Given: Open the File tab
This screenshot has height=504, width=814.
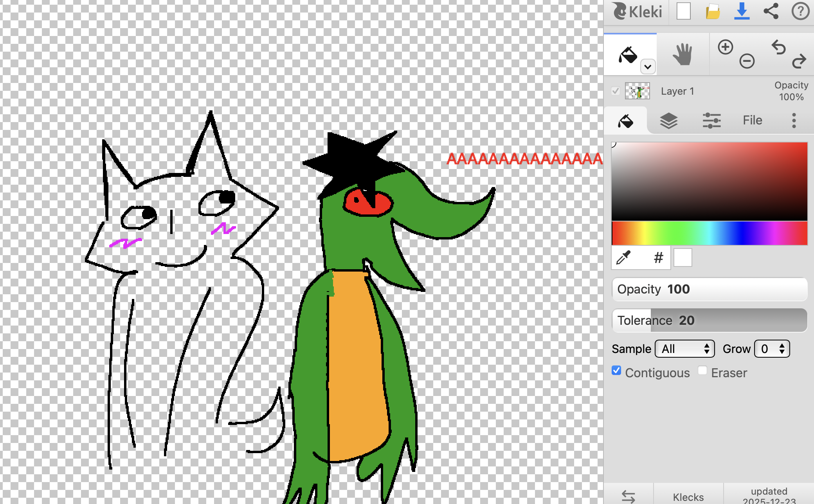Looking at the screenshot, I should pos(752,121).
